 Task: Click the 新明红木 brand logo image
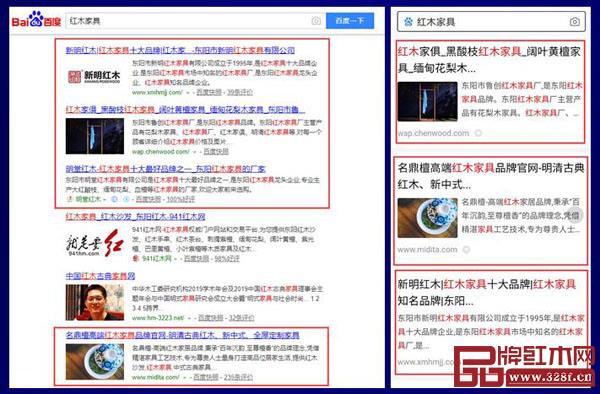94,77
